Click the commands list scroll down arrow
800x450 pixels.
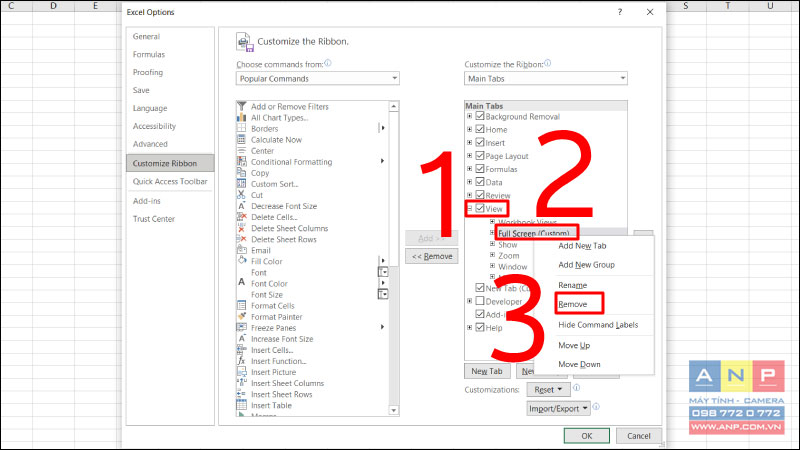pos(393,410)
